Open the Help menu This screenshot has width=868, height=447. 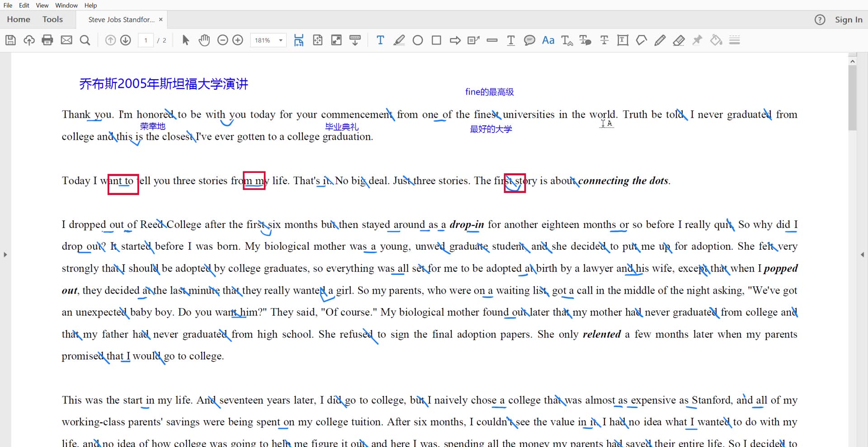90,5
